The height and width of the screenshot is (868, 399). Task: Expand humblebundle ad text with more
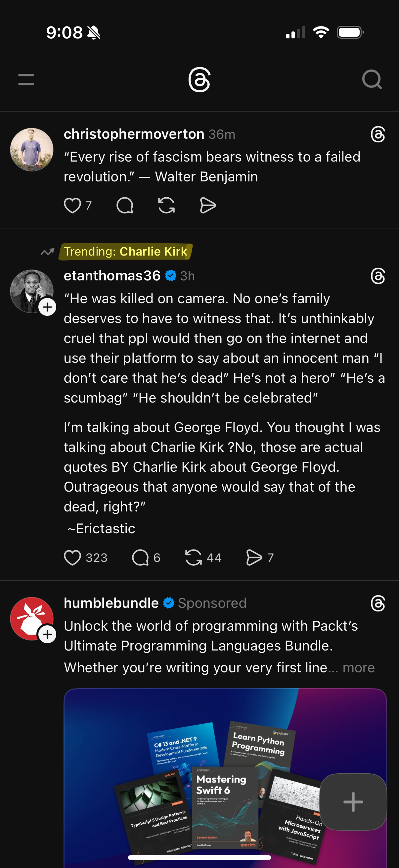pyautogui.click(x=359, y=668)
